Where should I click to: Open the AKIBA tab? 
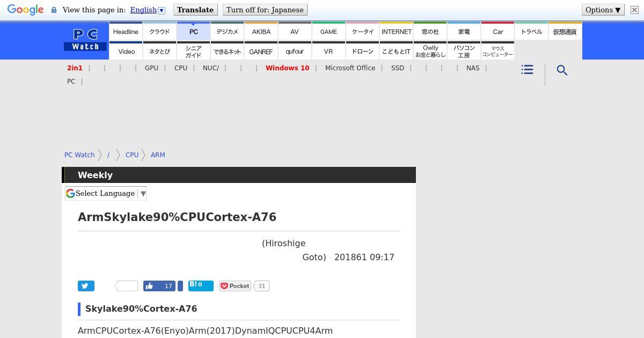tap(261, 31)
